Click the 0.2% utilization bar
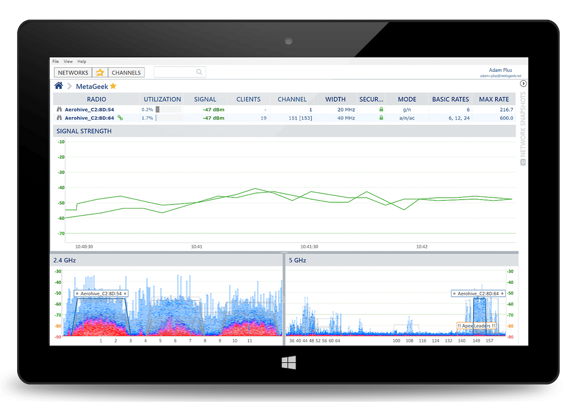Screen dimensions: 574x402 tap(168, 109)
